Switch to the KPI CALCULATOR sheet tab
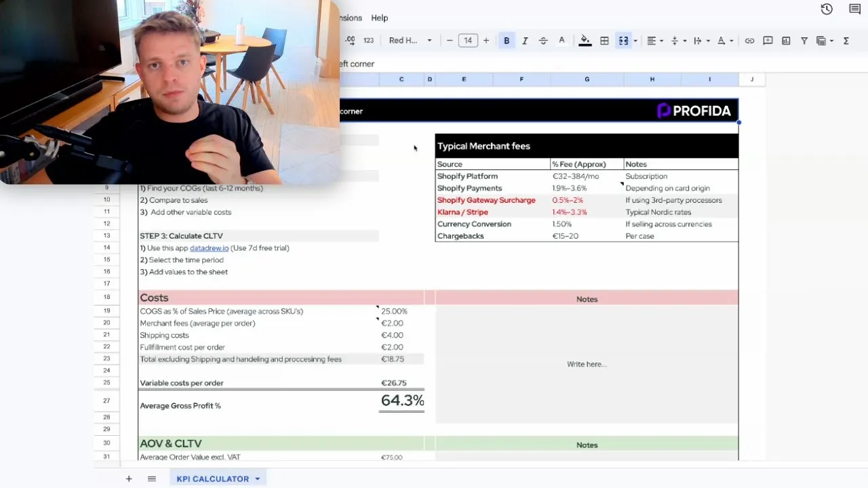 213,479
